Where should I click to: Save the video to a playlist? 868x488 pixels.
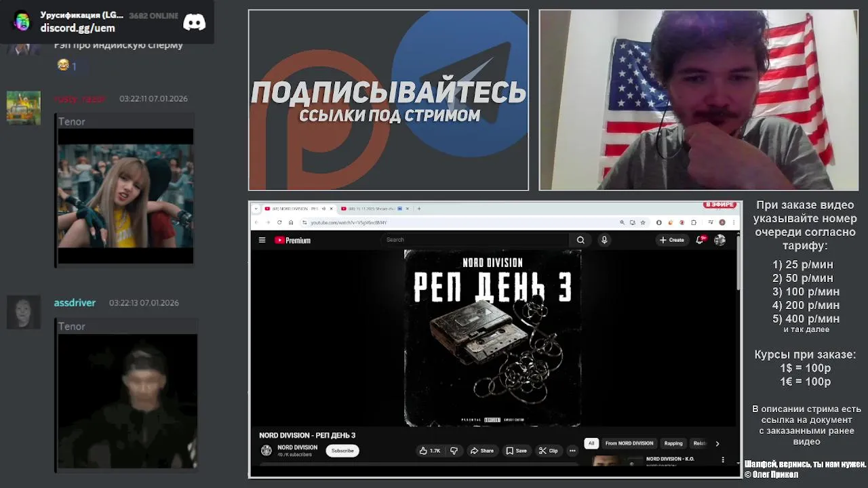[516, 451]
